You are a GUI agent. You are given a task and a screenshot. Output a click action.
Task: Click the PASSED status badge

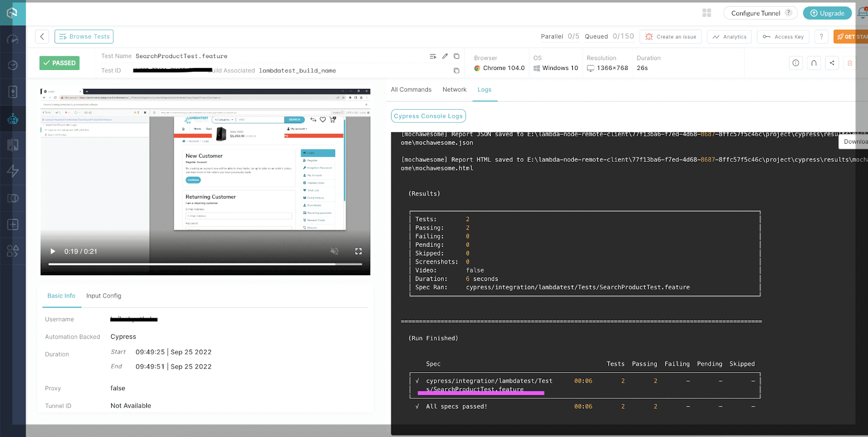60,63
